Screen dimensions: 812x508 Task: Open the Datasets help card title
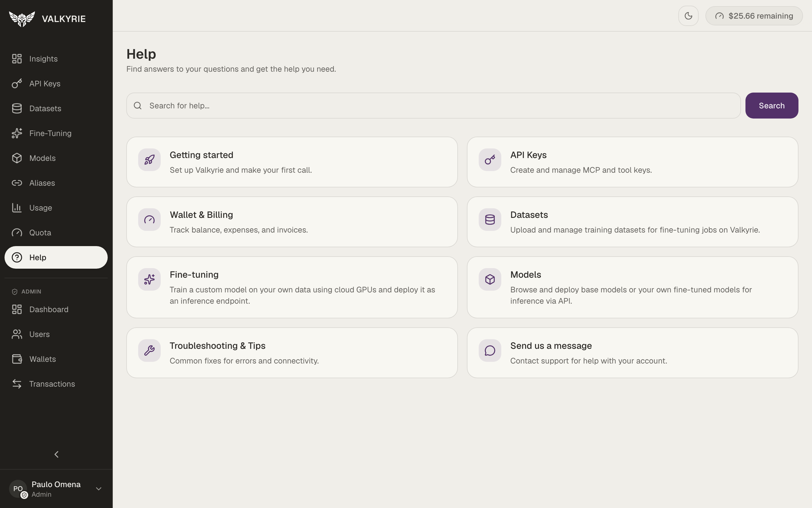[x=529, y=215]
